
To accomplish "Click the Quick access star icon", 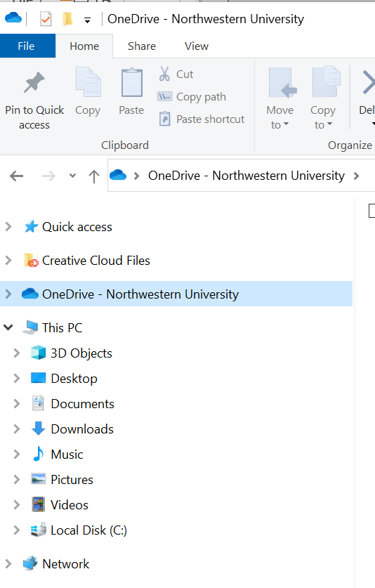I will pos(31,226).
